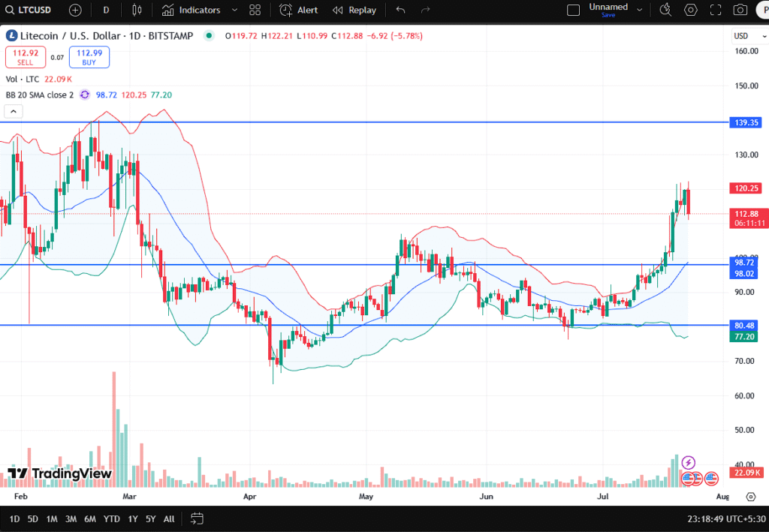Click the green market status indicator
Screen dimensions: 769x532
[x=209, y=36]
